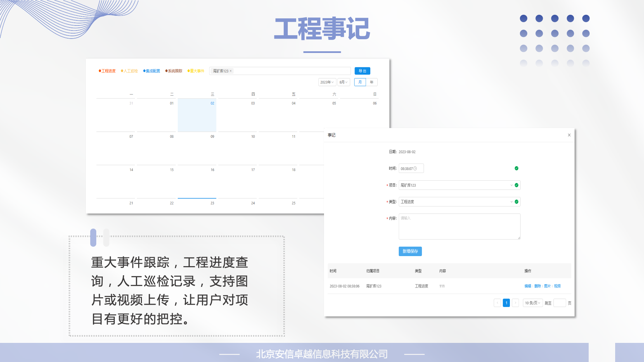Toggle the 工程进度 legend filter

[107, 71]
